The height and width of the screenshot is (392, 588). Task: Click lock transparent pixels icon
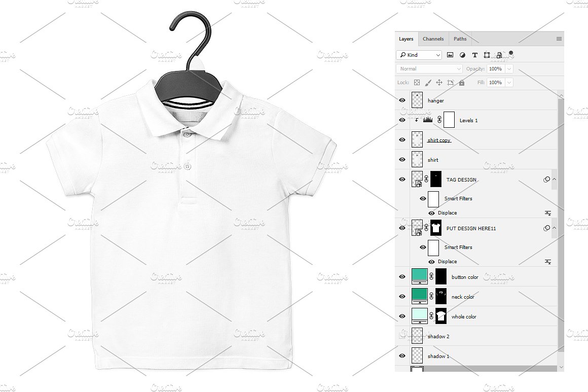417,82
